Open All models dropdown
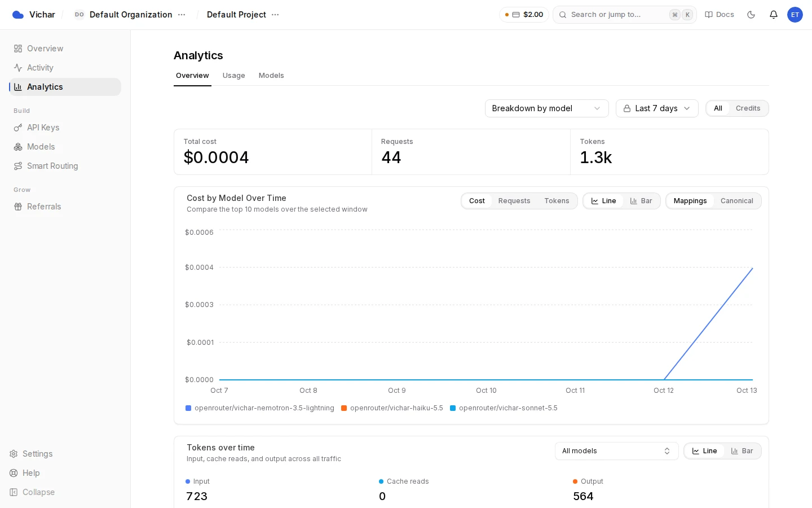Screen dimensions: 812x508 (616, 451)
